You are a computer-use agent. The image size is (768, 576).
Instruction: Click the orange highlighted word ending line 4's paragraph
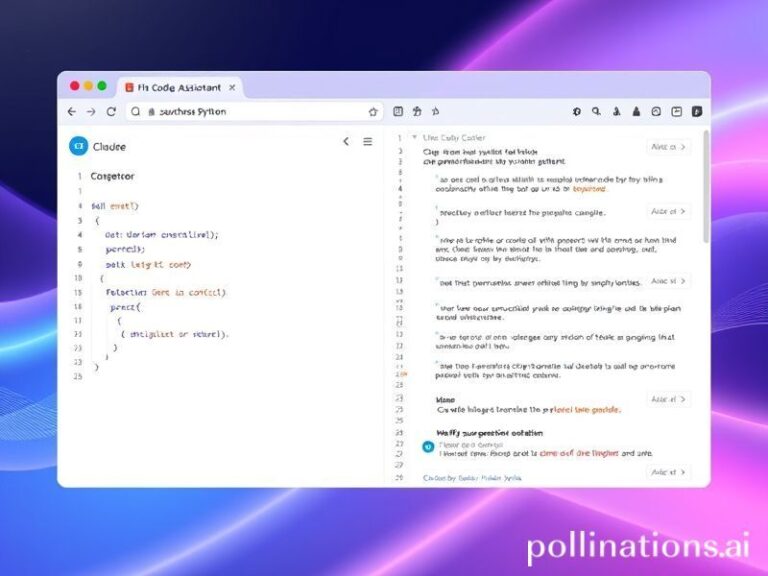[x=589, y=189]
